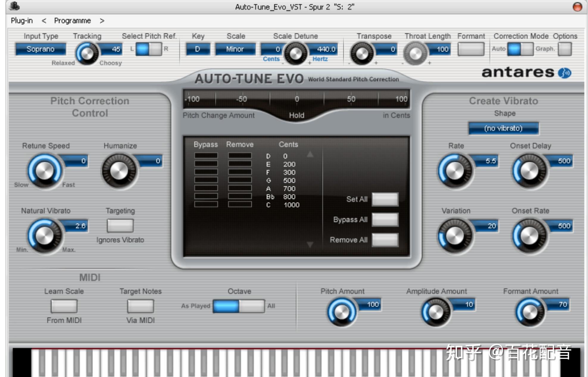588x377 pixels.
Task: Switch Correction Mode Auto/Graph toggle
Action: tap(520, 49)
